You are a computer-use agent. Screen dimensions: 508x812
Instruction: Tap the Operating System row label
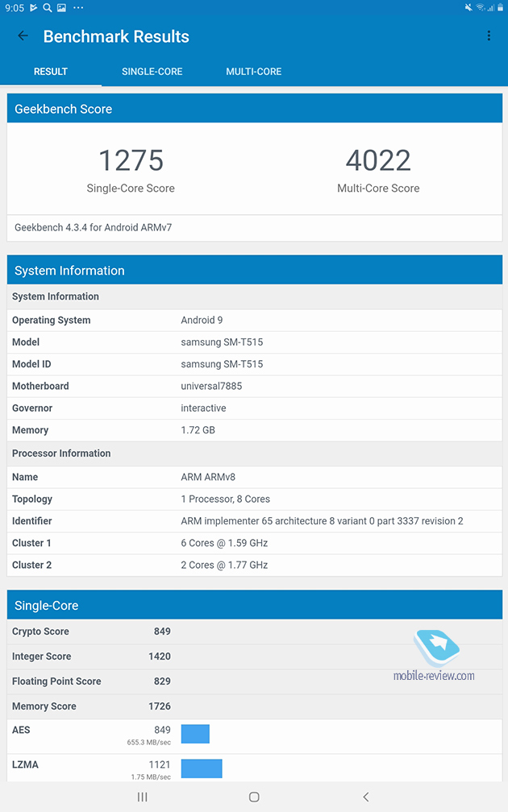(x=52, y=320)
